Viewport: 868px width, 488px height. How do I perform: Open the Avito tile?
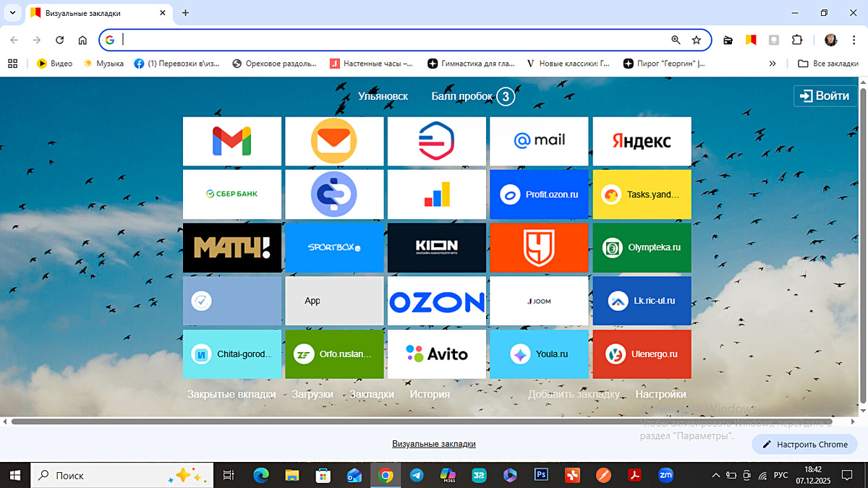(437, 354)
